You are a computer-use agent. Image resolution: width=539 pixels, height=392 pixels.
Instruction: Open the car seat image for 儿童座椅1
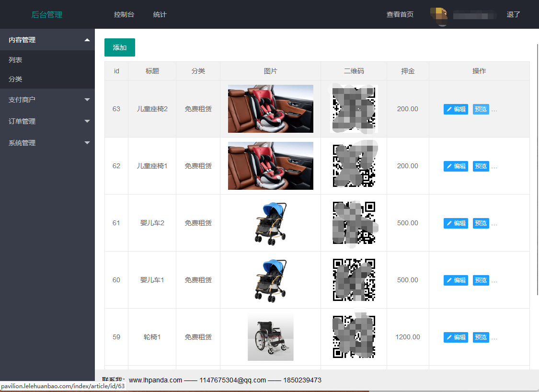click(x=271, y=166)
